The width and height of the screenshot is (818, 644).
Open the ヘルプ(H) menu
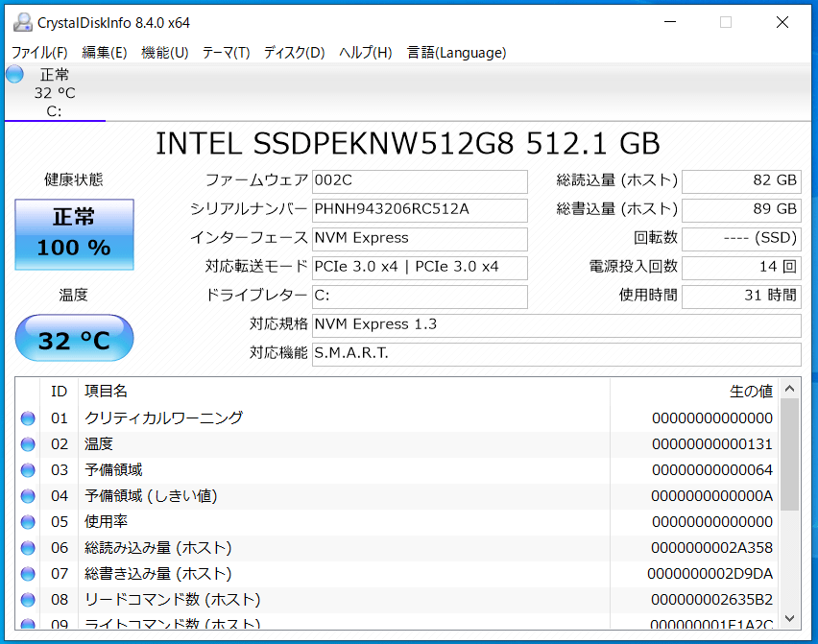(x=365, y=53)
